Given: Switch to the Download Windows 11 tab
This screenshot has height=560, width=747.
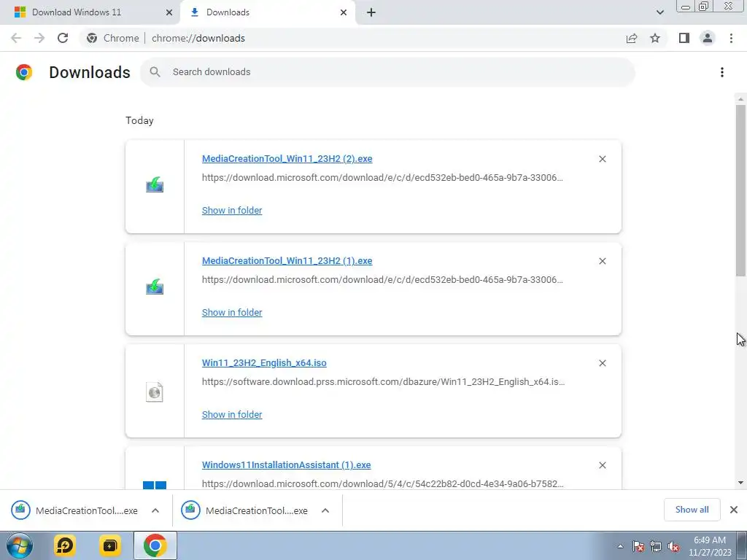Looking at the screenshot, I should click(x=90, y=12).
